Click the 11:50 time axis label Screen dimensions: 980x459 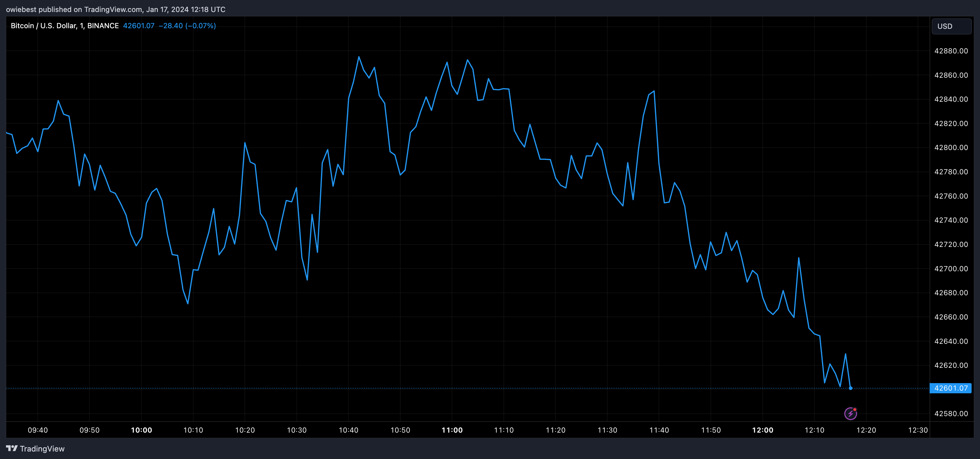click(711, 430)
